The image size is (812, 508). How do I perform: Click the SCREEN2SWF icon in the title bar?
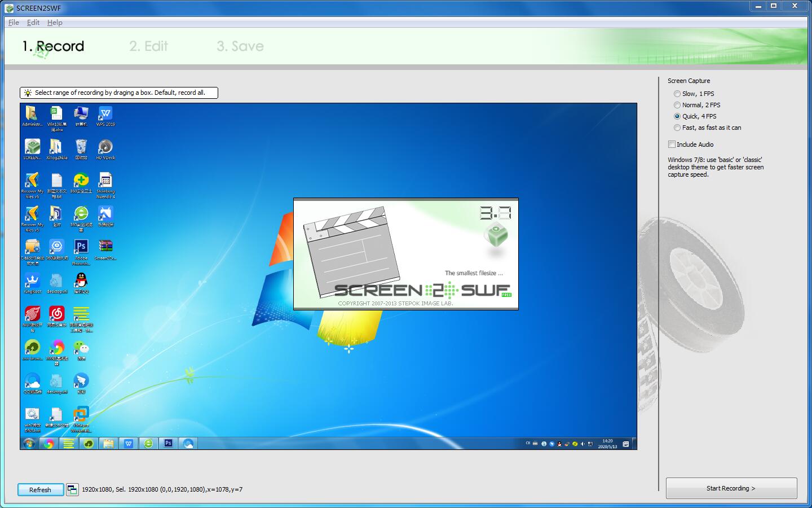click(x=8, y=8)
